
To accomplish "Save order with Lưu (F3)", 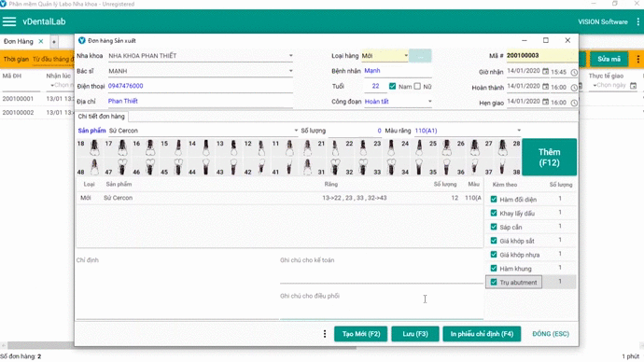I will [x=415, y=334].
